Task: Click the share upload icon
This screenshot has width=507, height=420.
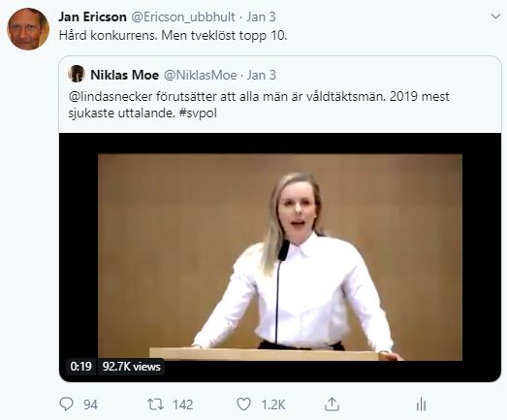Action: (332, 404)
